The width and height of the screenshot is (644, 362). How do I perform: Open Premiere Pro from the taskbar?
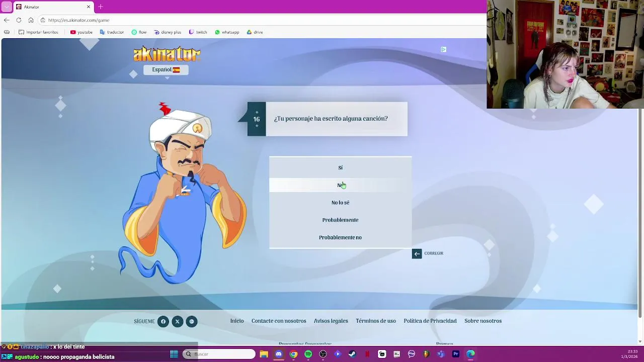point(456,354)
